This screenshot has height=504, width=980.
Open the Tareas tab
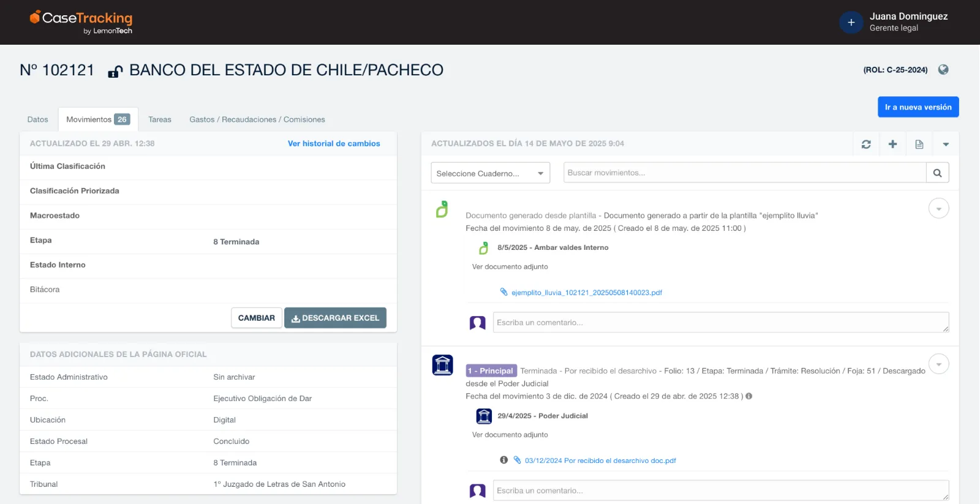click(160, 119)
